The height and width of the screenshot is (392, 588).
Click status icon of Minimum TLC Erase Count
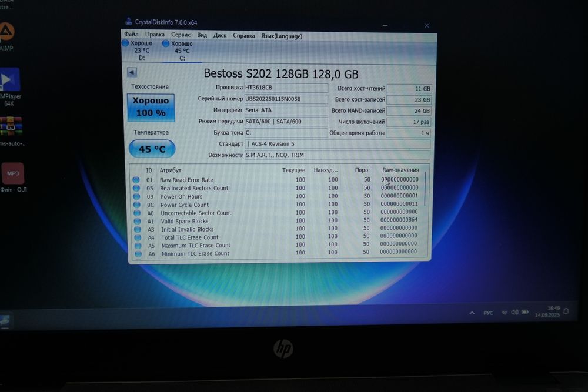point(138,254)
